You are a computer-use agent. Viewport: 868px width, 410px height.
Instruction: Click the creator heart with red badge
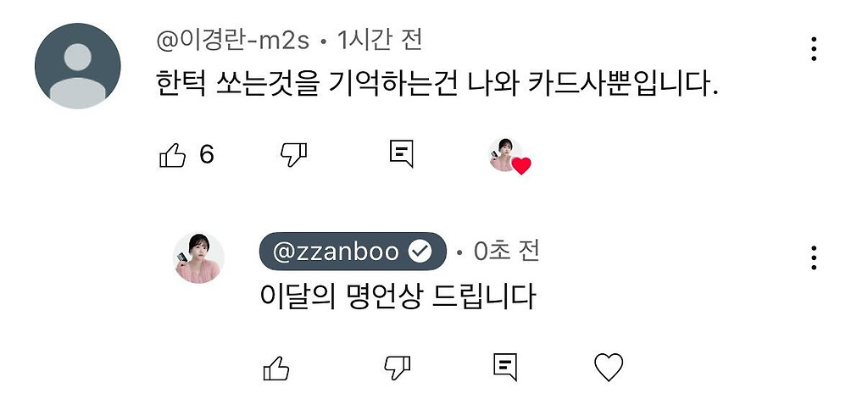click(x=509, y=157)
